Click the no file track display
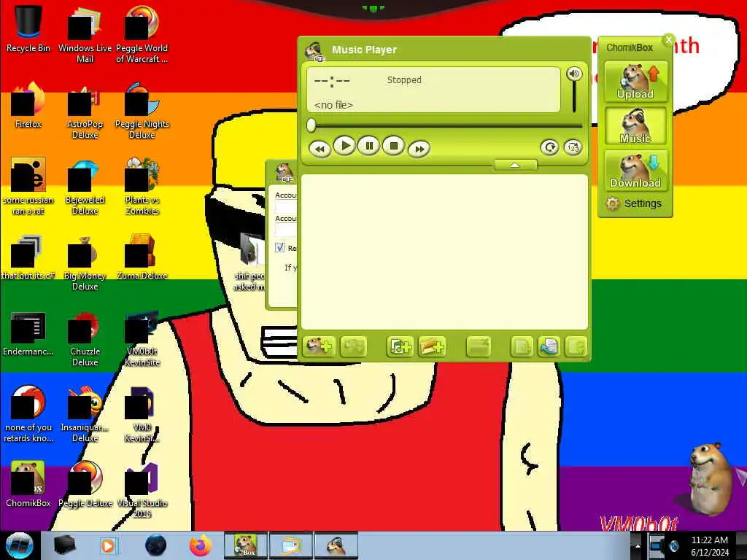This screenshot has width=747, height=560. [x=333, y=105]
